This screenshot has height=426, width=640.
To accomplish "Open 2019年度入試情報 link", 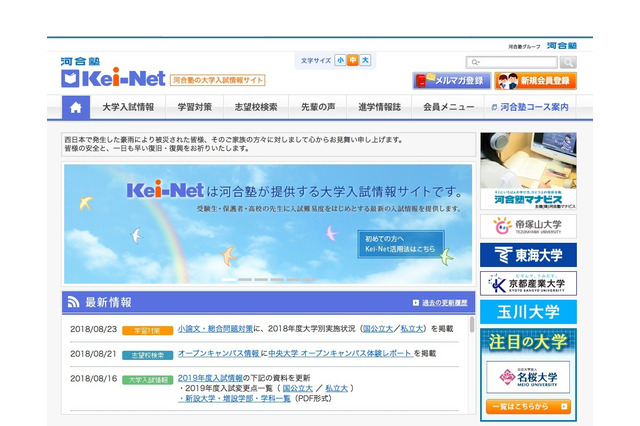I will tap(210, 378).
